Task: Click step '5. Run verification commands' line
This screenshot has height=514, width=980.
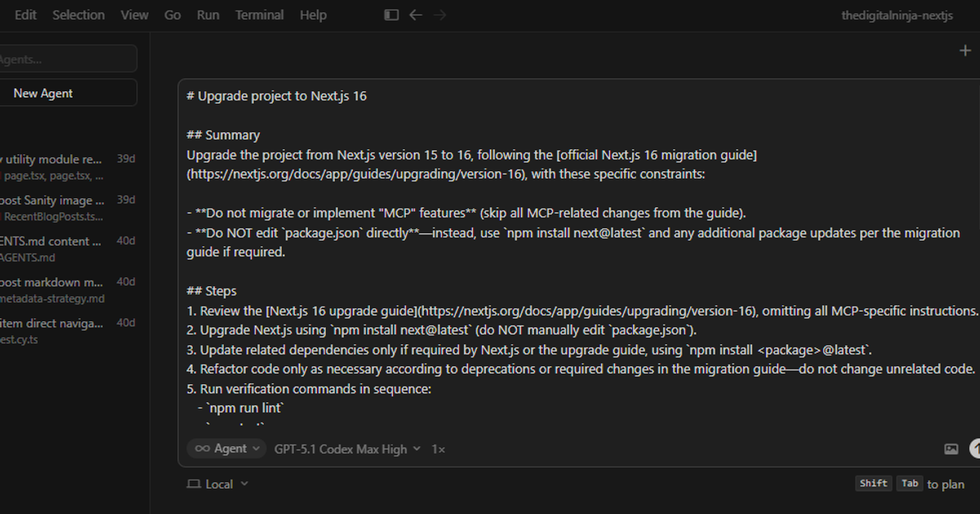Action: (x=309, y=388)
